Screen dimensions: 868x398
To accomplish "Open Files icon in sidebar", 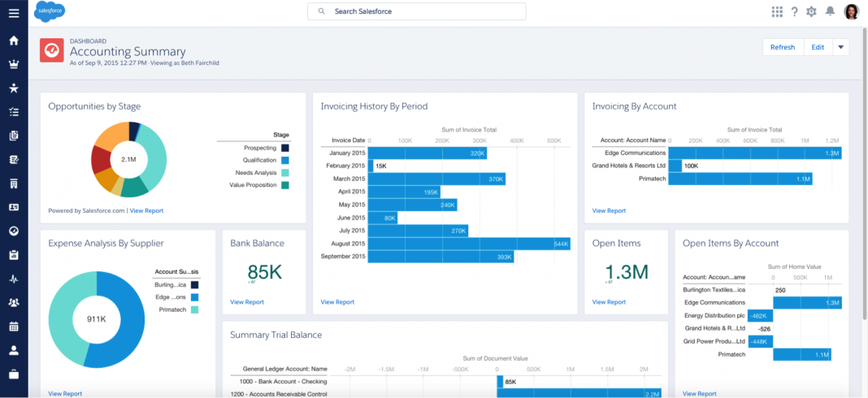I will pyautogui.click(x=14, y=136).
